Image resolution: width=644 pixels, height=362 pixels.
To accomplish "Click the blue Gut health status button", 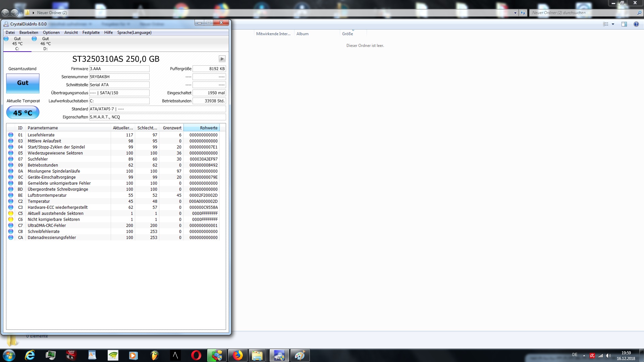I will click(23, 83).
